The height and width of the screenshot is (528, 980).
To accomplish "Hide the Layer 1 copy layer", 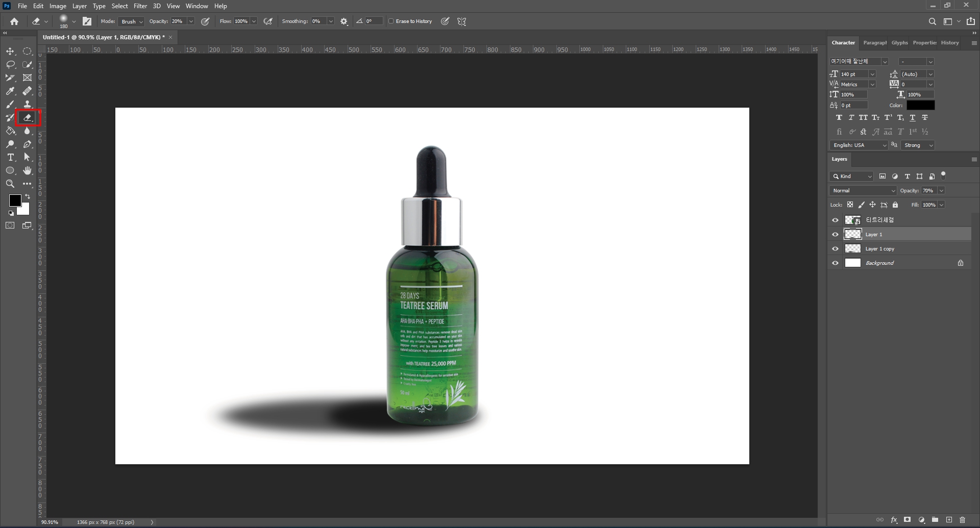I will (836, 249).
